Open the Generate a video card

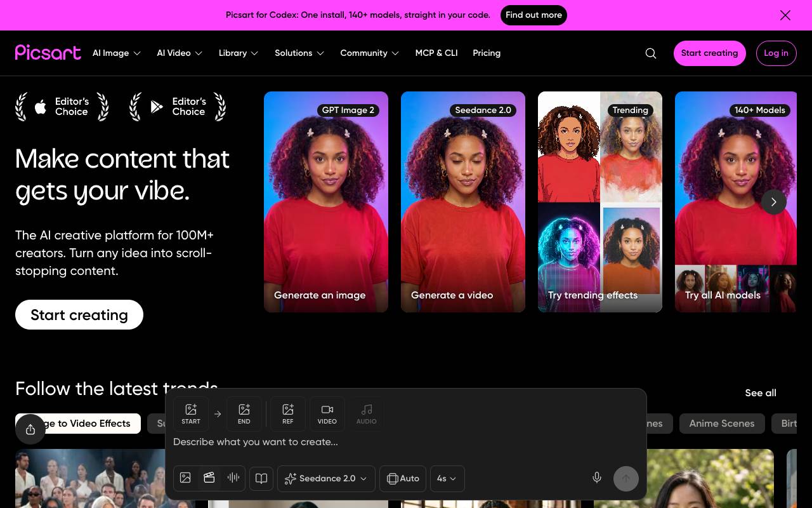(x=463, y=202)
